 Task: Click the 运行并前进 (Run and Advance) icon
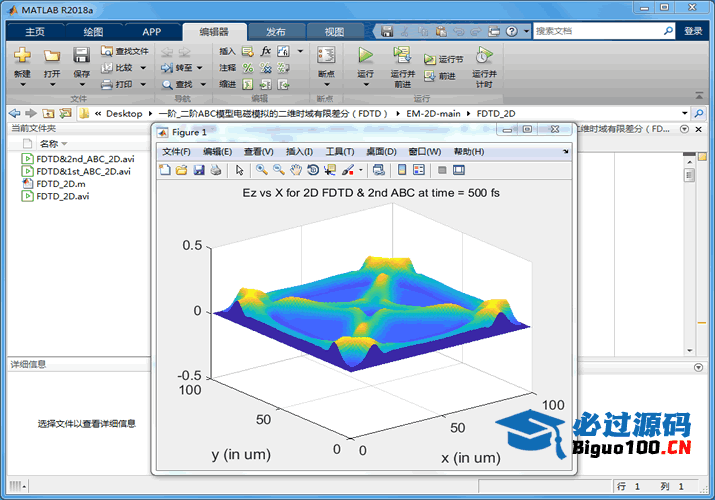(x=402, y=55)
